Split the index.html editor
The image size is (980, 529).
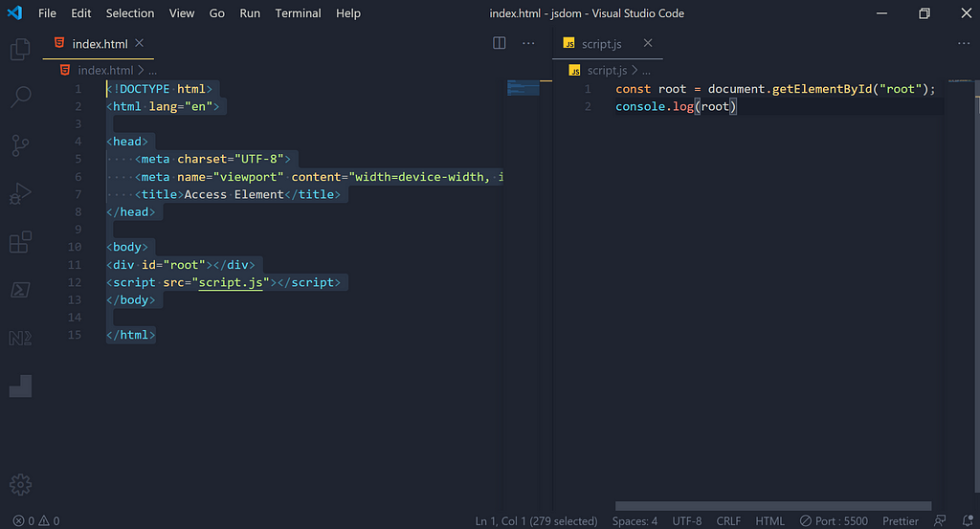(x=500, y=43)
